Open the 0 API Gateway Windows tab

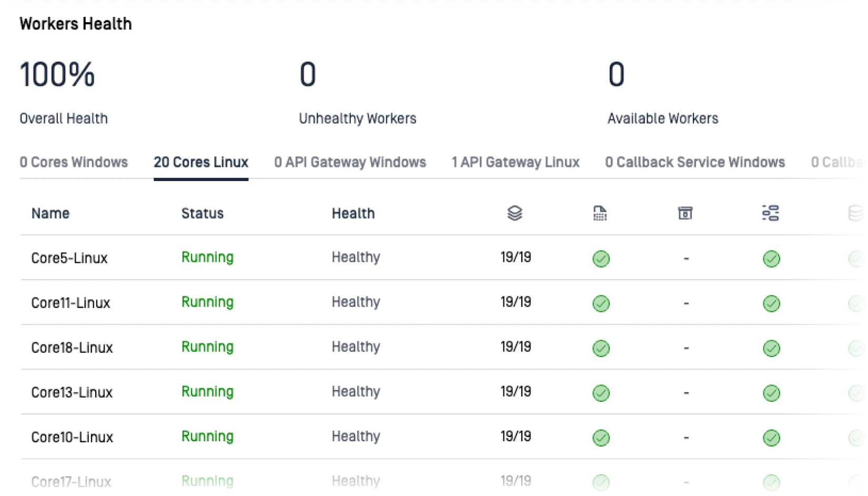pyautogui.click(x=350, y=162)
